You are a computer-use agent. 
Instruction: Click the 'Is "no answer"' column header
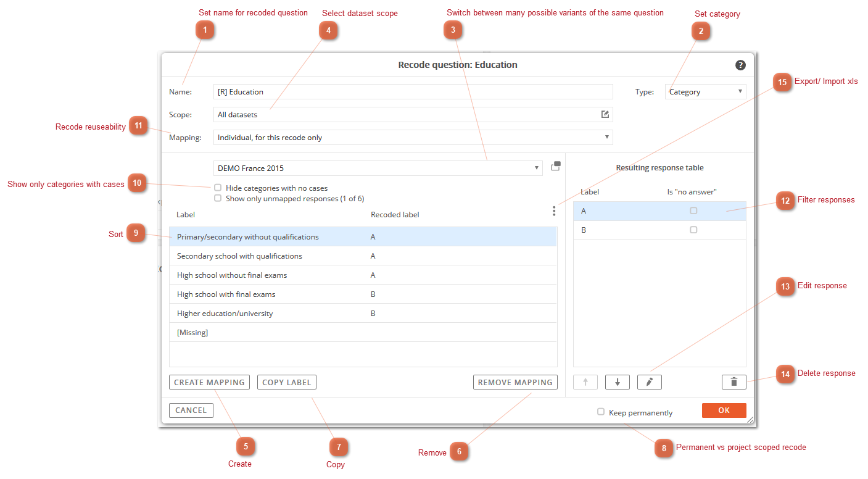[x=692, y=192]
